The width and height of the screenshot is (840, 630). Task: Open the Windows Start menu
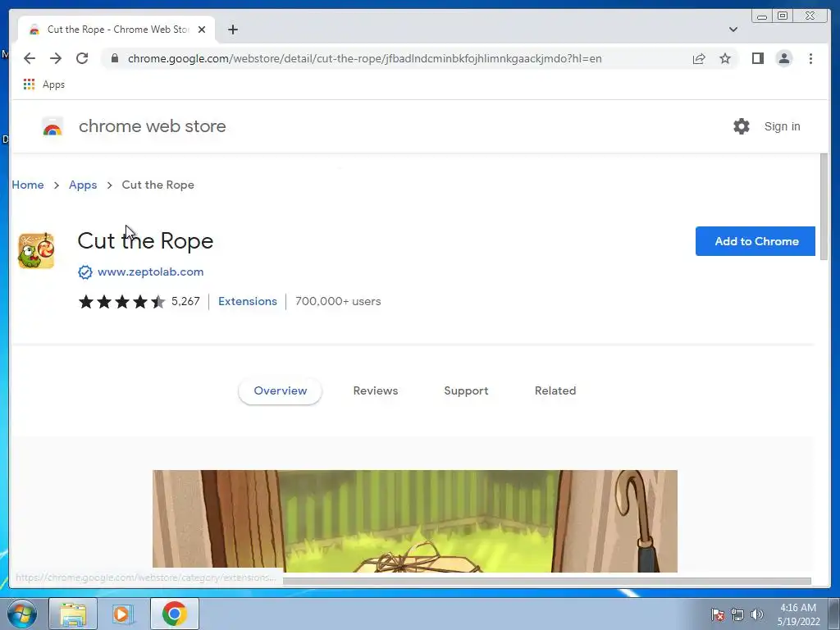[21, 614]
